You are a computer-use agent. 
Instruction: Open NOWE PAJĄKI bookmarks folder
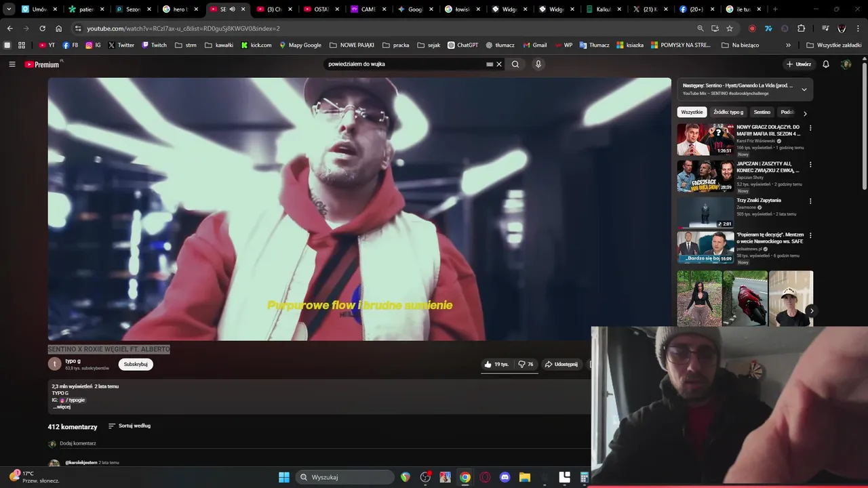pos(351,45)
